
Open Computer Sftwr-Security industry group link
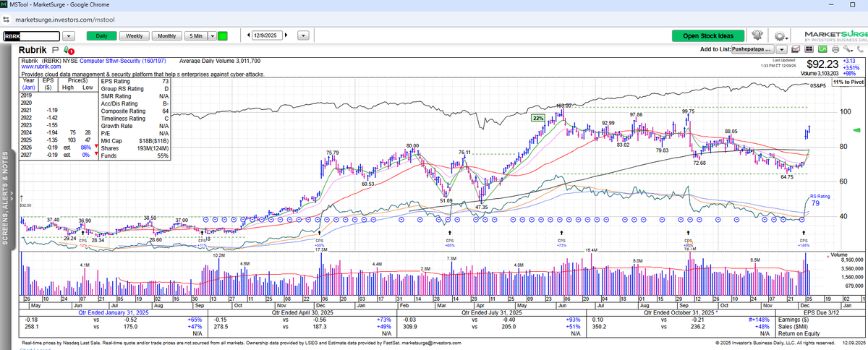[123, 61]
